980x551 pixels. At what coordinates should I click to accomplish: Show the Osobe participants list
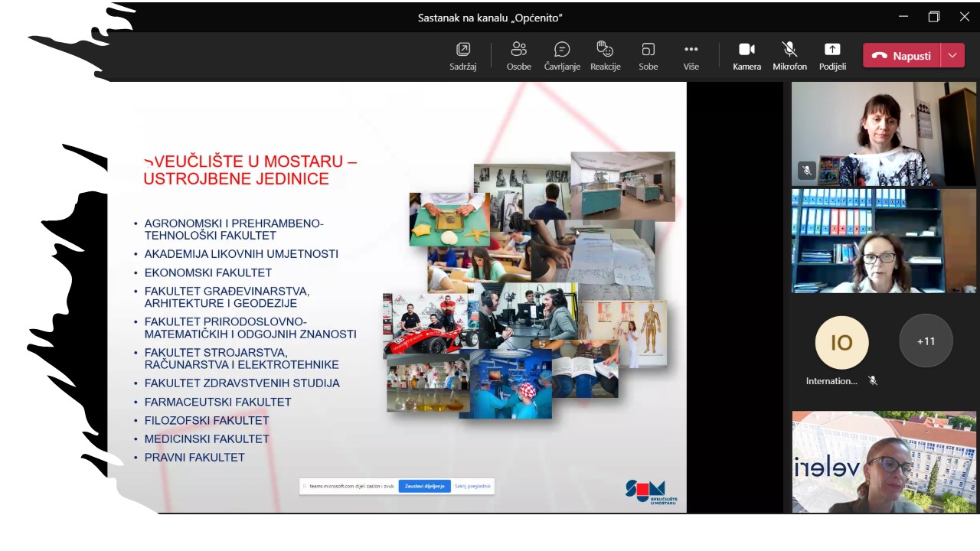coord(518,56)
